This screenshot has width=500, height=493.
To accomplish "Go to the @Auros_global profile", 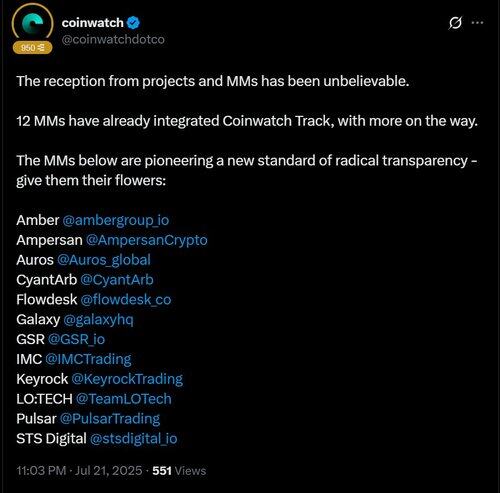I will click(x=104, y=260).
